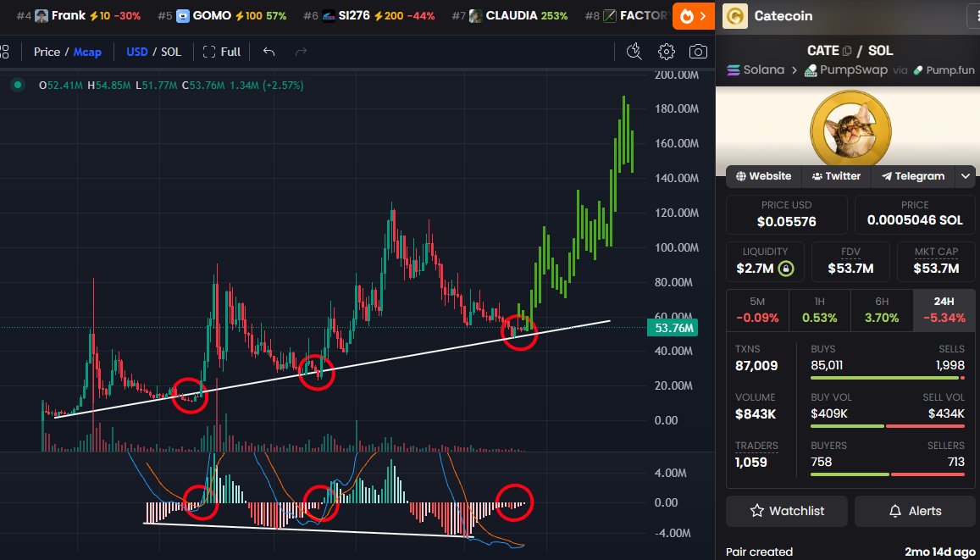Set chart currency to USD
The image size is (980, 560).
coord(137,52)
